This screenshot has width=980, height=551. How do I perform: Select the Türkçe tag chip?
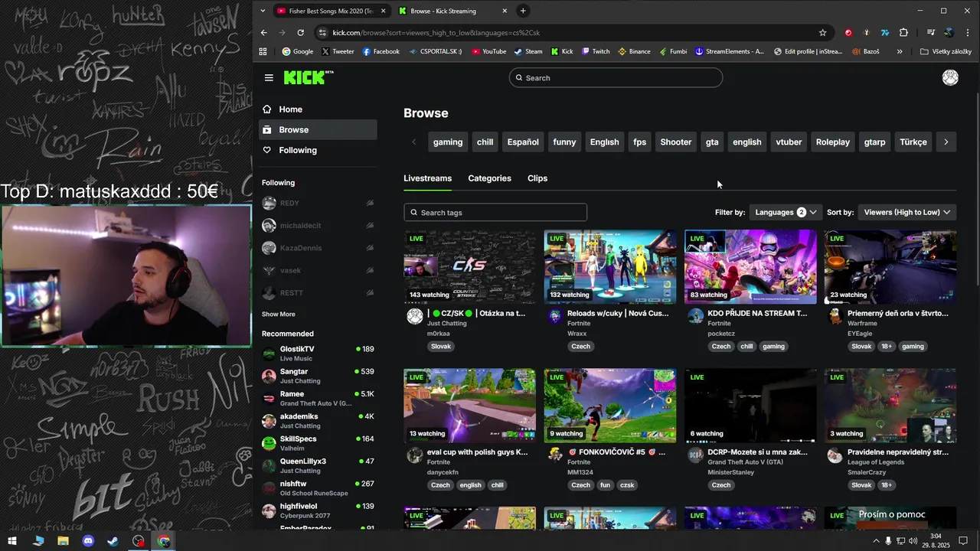[913, 142]
